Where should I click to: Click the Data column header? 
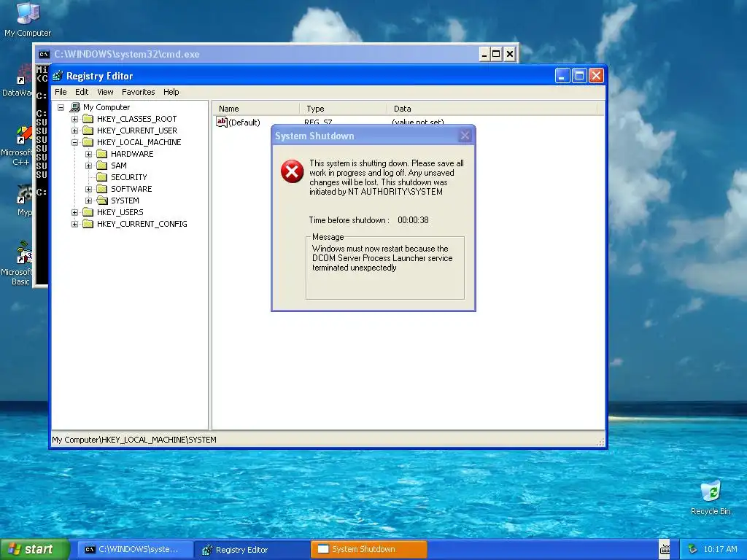[492, 109]
